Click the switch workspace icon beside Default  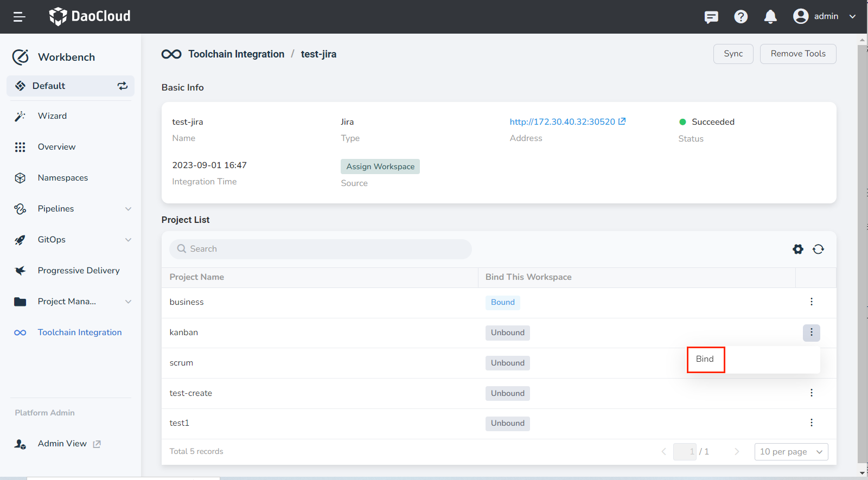[x=123, y=86]
